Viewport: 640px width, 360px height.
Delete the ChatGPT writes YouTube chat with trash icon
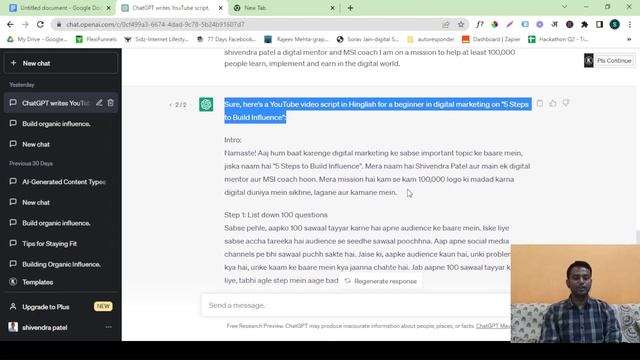111,103
